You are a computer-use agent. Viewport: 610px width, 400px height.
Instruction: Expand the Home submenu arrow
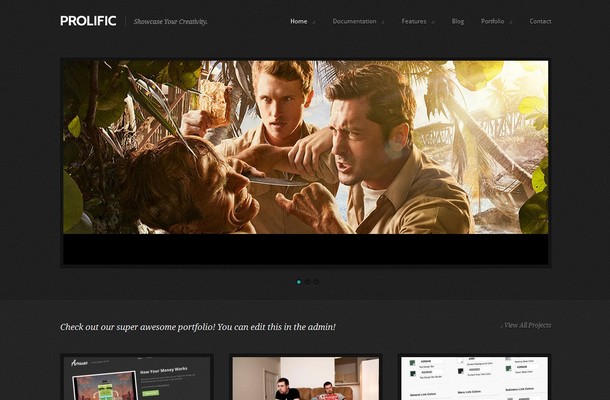(x=314, y=23)
